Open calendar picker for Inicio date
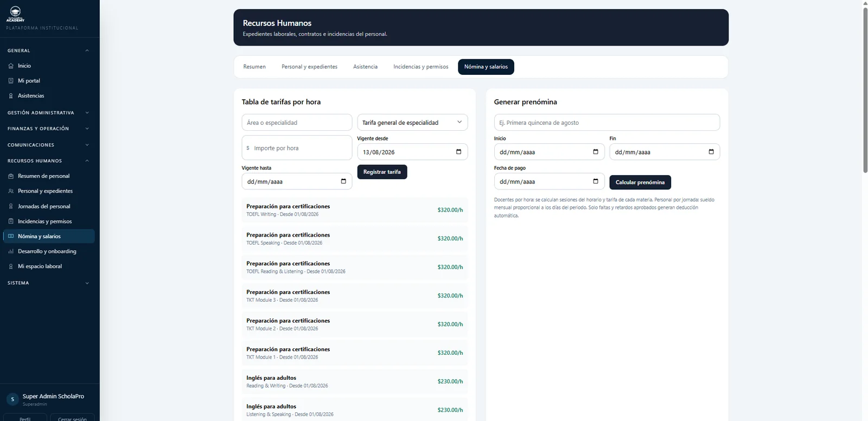Viewport: 868px width, 421px height. click(x=596, y=152)
